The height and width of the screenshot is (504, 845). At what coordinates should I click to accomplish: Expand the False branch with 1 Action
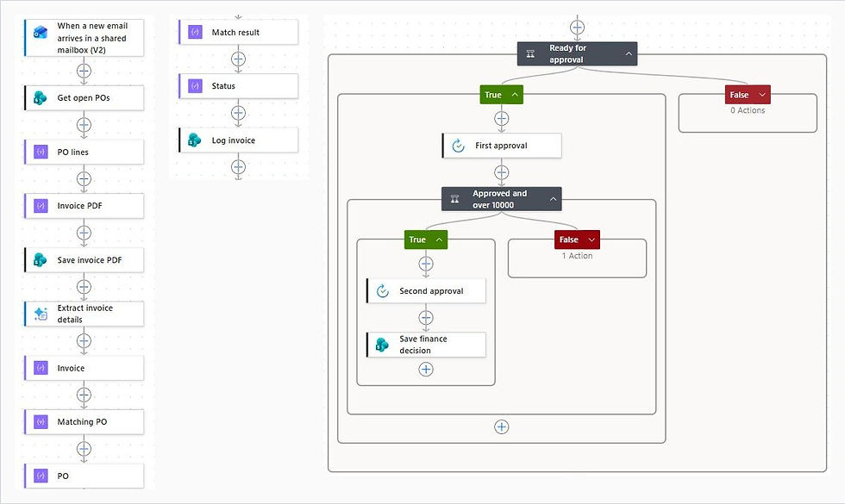[x=591, y=240]
